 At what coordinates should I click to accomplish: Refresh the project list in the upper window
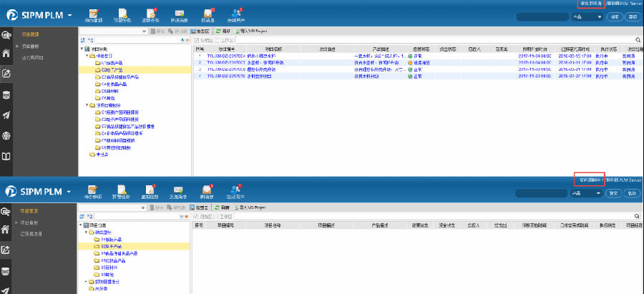point(222,32)
